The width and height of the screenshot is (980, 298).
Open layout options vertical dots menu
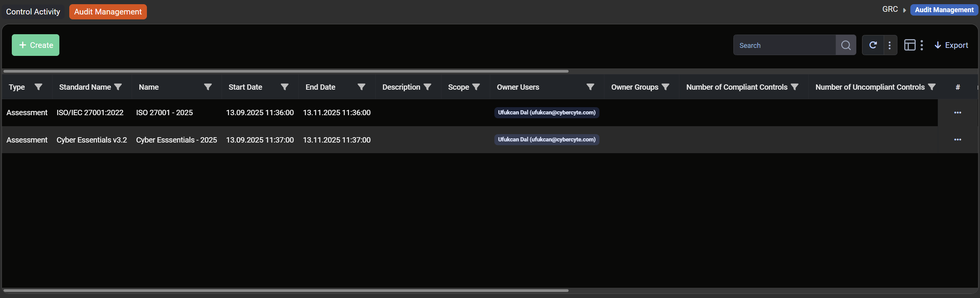point(921,45)
